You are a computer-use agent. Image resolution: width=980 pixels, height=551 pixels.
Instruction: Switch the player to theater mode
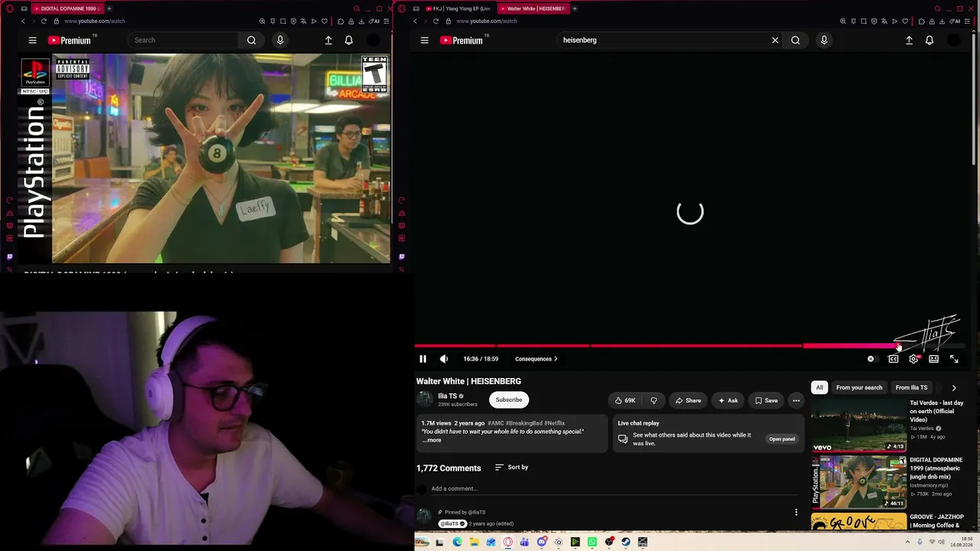pyautogui.click(x=934, y=359)
